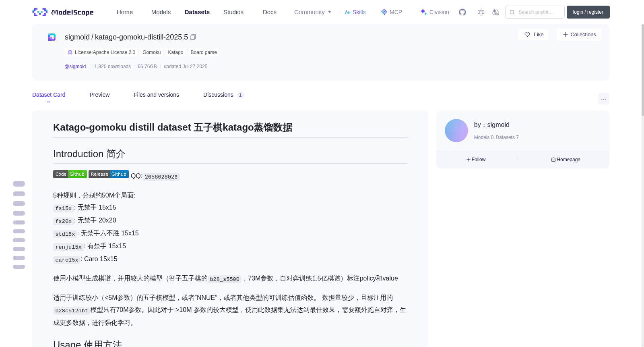The image size is (644, 347).
Task: Open the ModelScope logo homepage
Action: [63, 12]
